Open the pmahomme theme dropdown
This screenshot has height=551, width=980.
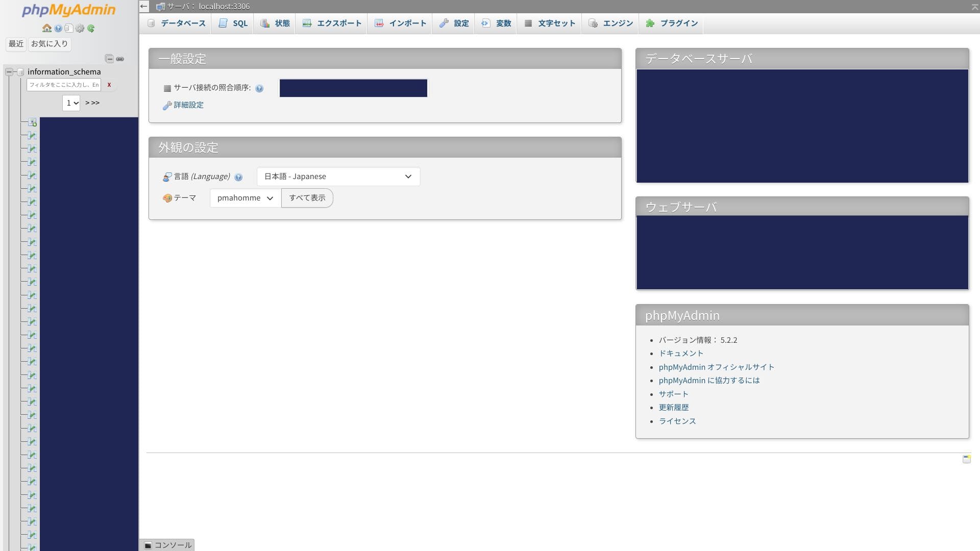pyautogui.click(x=245, y=198)
